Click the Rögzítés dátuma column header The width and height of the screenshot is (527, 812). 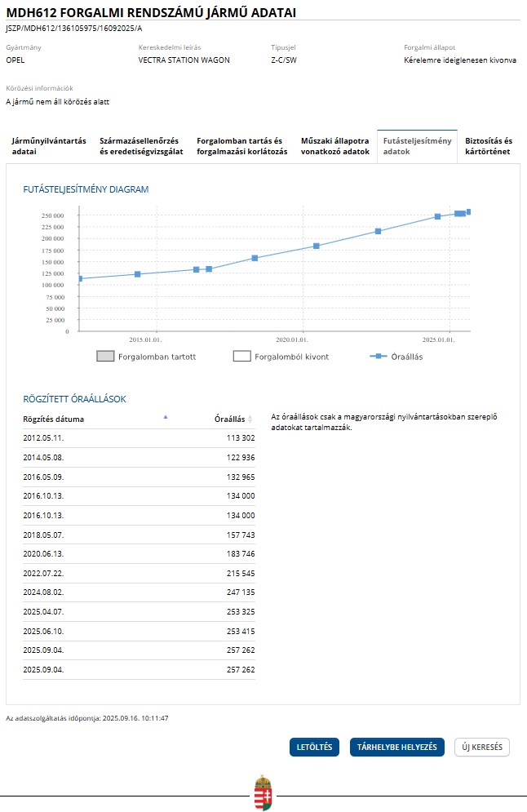(x=54, y=419)
